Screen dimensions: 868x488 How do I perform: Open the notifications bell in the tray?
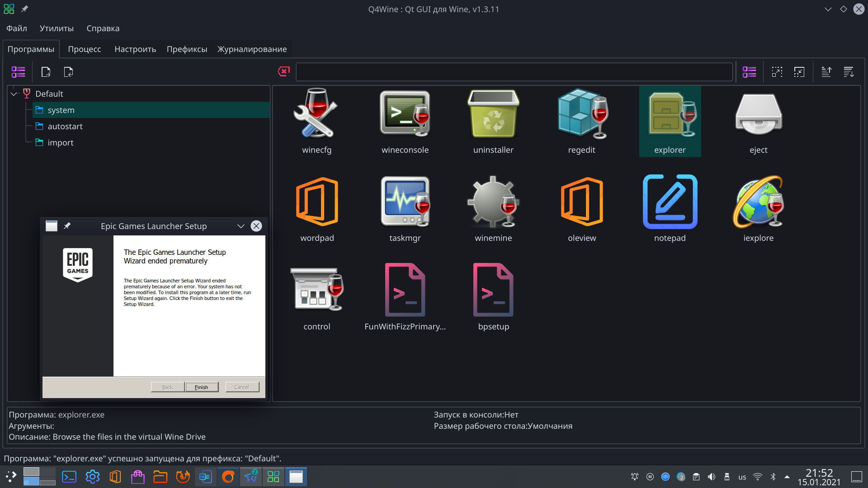point(635,477)
